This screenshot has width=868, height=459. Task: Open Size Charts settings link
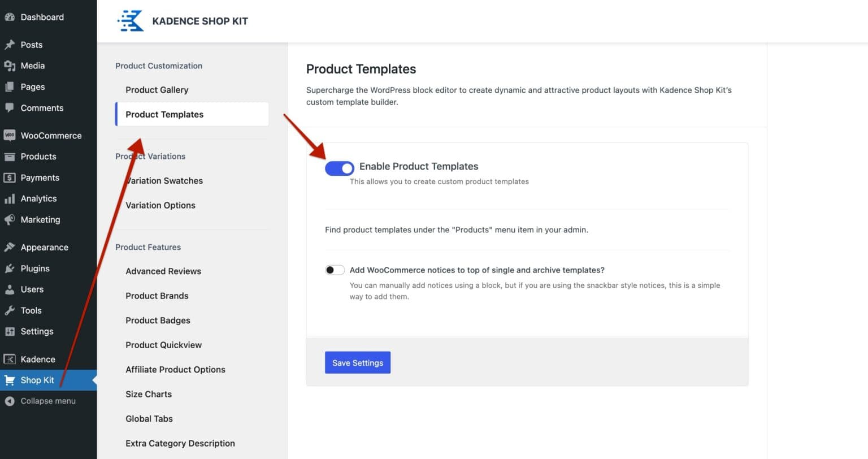click(x=149, y=394)
